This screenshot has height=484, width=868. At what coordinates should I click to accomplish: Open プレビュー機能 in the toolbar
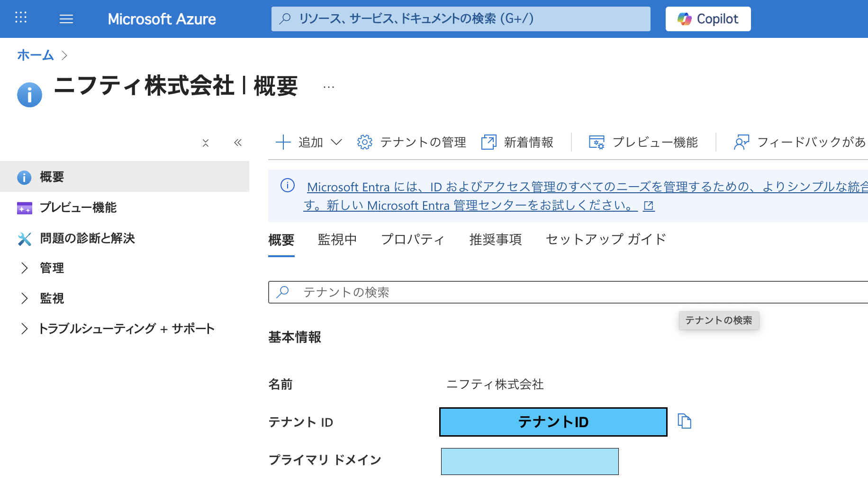click(643, 142)
